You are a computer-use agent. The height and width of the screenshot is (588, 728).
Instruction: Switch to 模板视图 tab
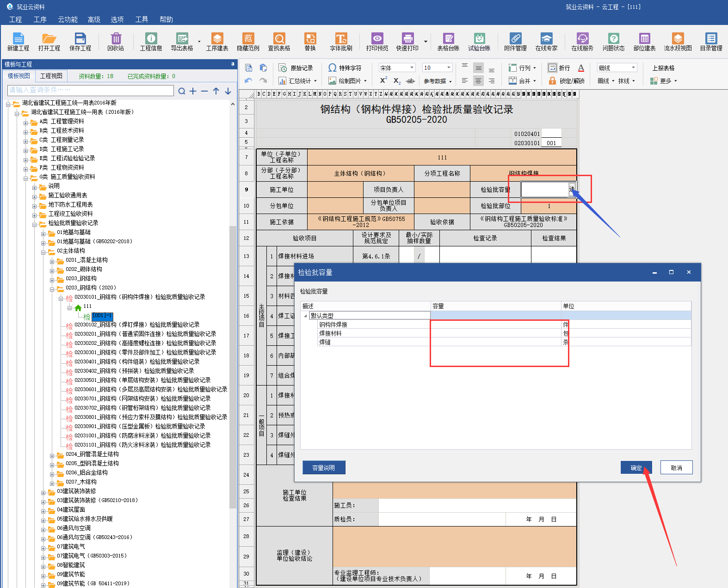click(x=19, y=76)
